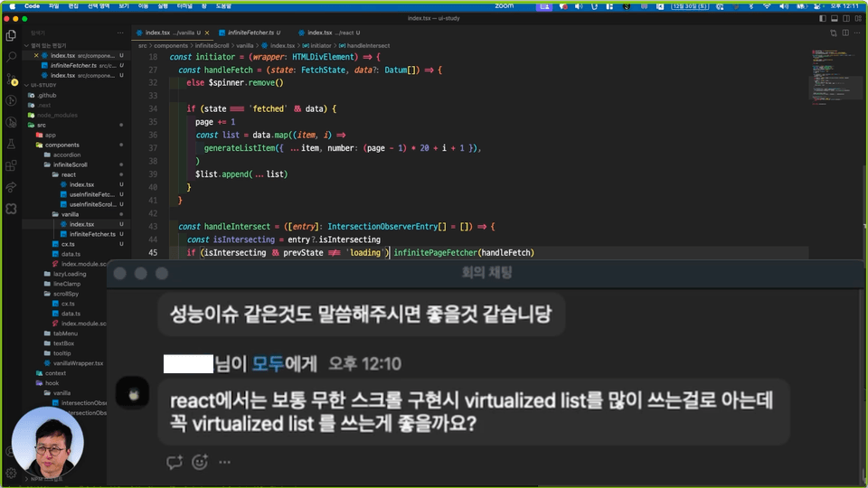868x488 pixels.
Task: Switch to index.tsx react tab
Action: click(329, 33)
